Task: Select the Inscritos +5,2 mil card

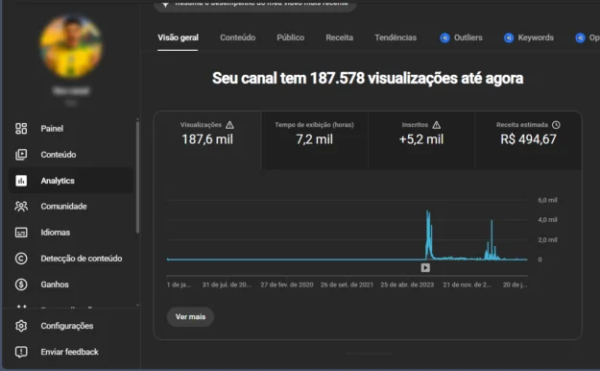Action: (x=421, y=140)
